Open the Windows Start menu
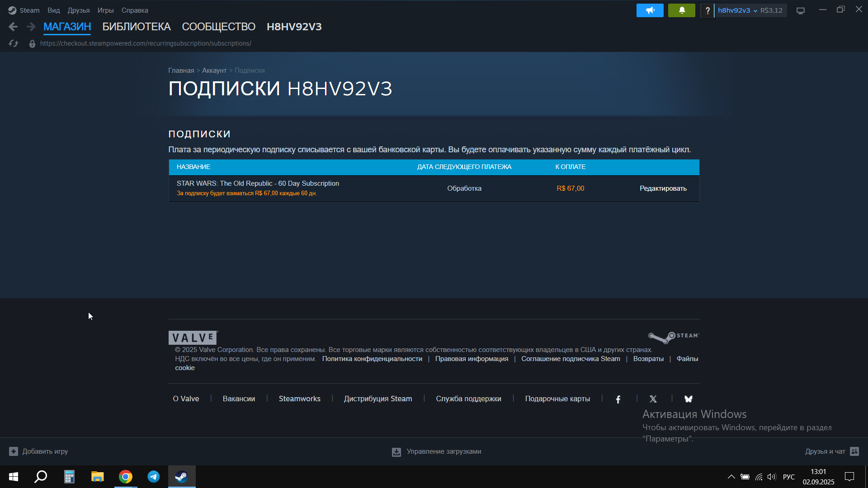The image size is (868, 488). click(14, 477)
